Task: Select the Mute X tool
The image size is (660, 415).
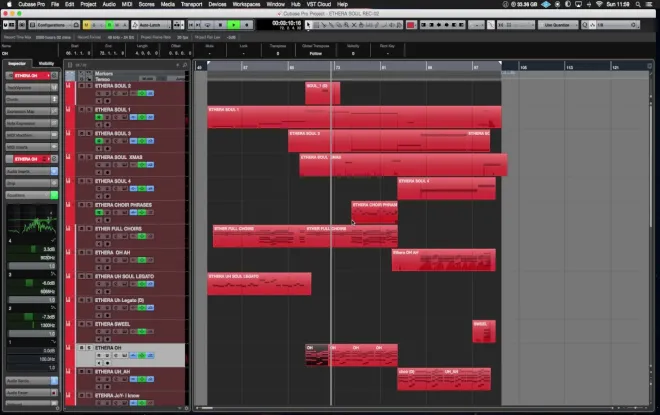Action: click(x=354, y=25)
